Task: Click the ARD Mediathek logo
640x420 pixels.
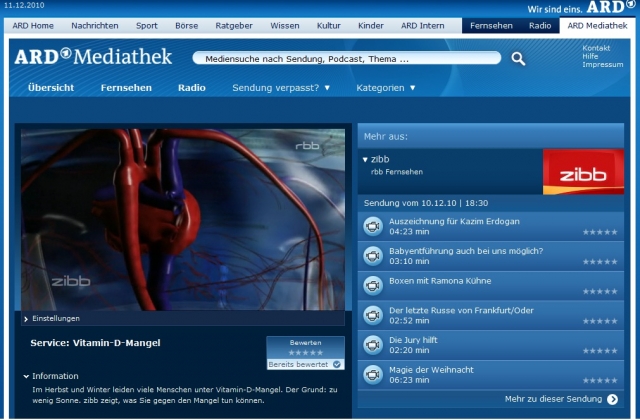Action: coord(93,56)
